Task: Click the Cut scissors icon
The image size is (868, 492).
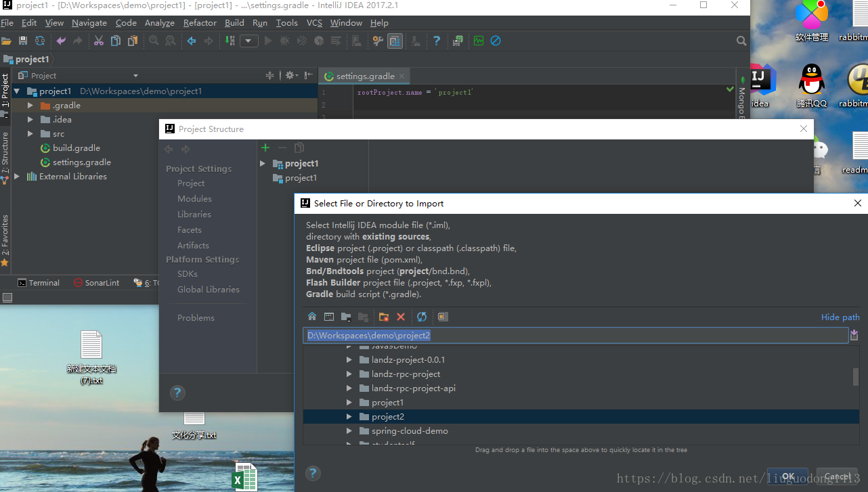Action: (x=99, y=41)
